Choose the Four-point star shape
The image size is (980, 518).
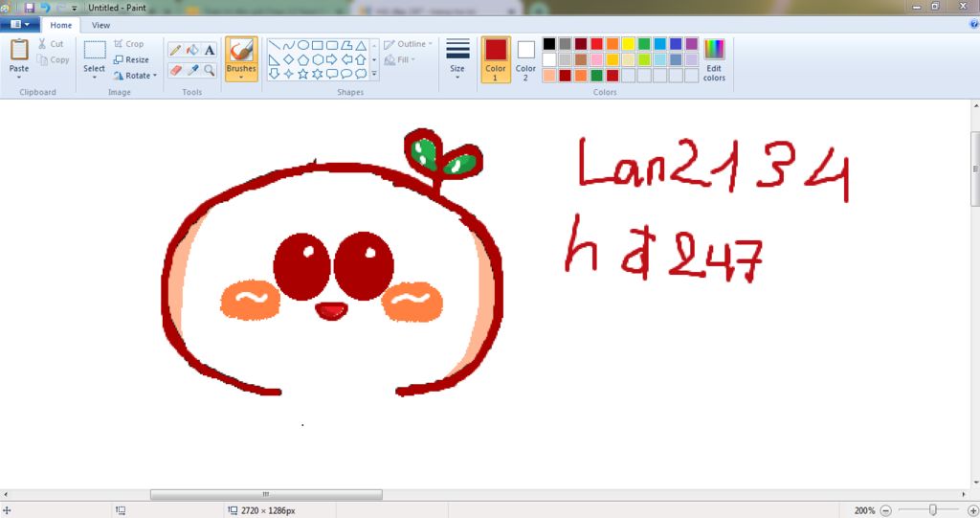[x=288, y=74]
